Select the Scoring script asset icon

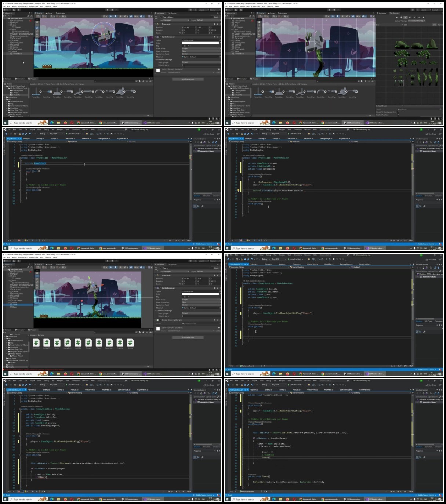click(x=130, y=343)
